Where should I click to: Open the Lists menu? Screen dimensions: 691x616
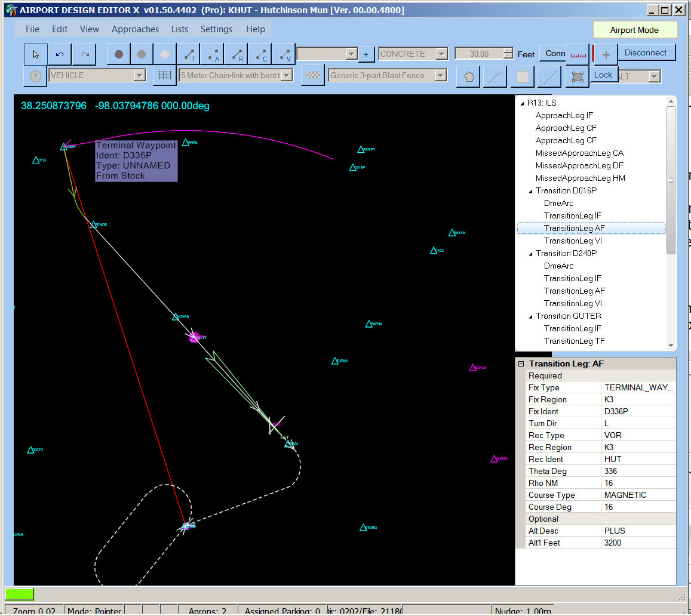pos(180,29)
